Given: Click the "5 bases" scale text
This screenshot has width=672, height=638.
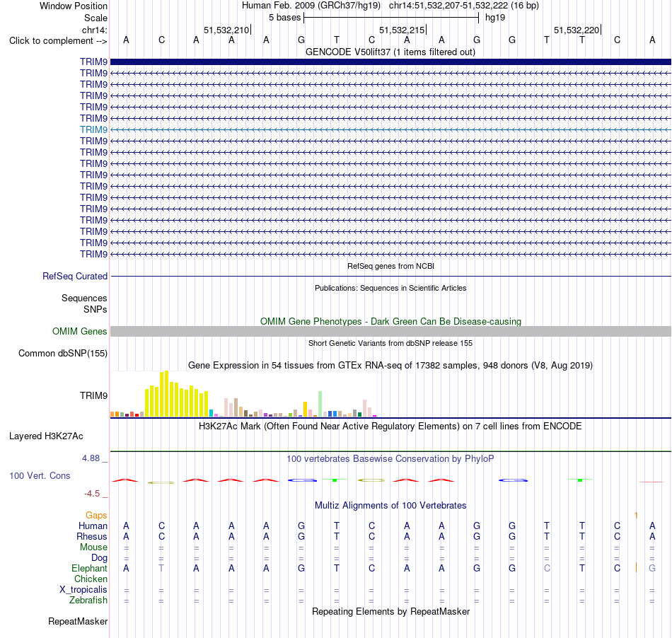Looking at the screenshot, I should click(284, 18).
